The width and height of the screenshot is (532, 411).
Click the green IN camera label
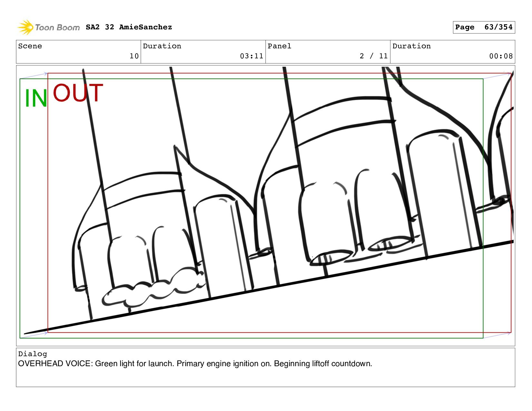coord(36,98)
